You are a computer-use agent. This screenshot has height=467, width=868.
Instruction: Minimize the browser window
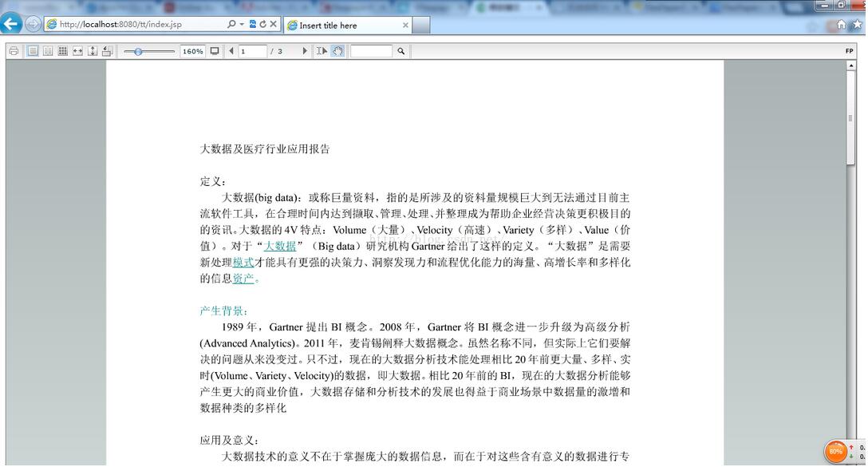tap(826, 5)
